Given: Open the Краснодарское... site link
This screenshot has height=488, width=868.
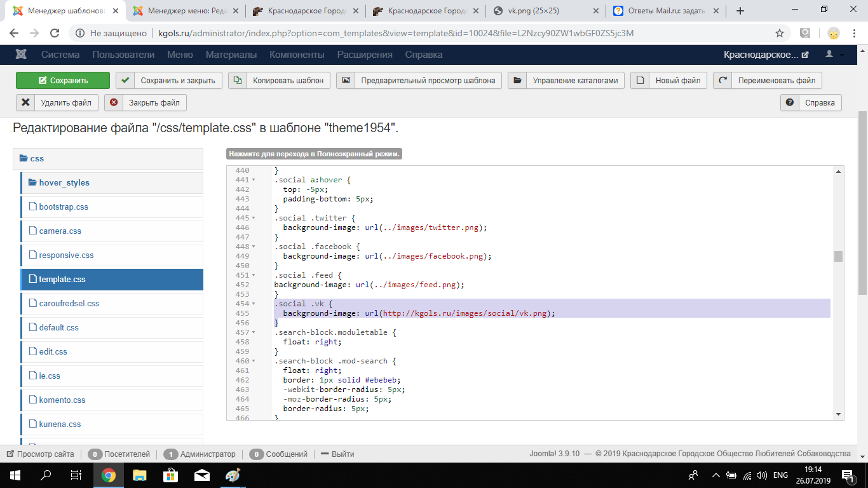Looking at the screenshot, I should pos(766,55).
